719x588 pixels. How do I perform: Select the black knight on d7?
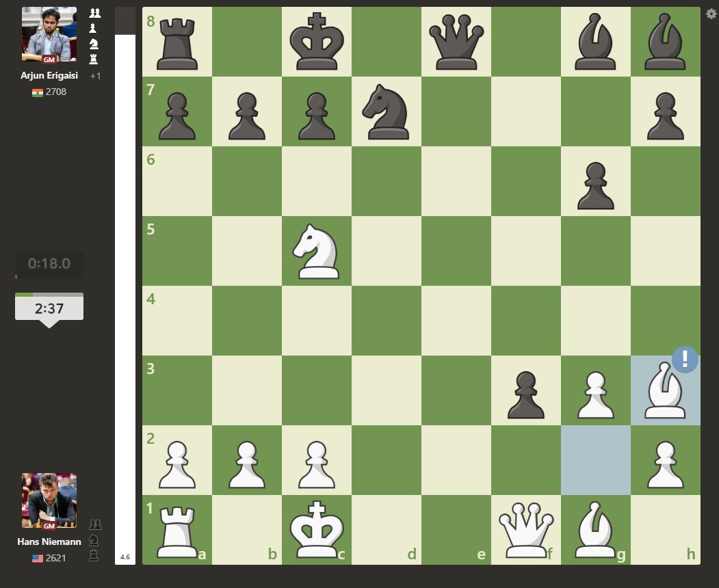(386, 111)
